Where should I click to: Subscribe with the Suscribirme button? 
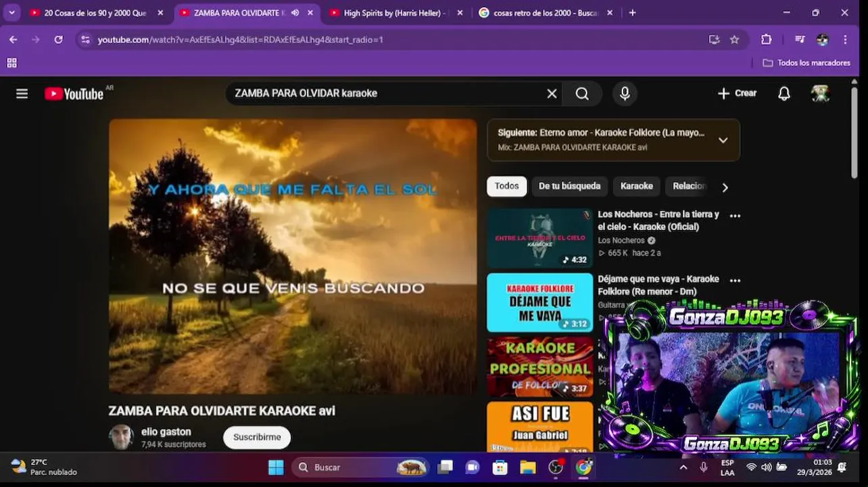(257, 437)
